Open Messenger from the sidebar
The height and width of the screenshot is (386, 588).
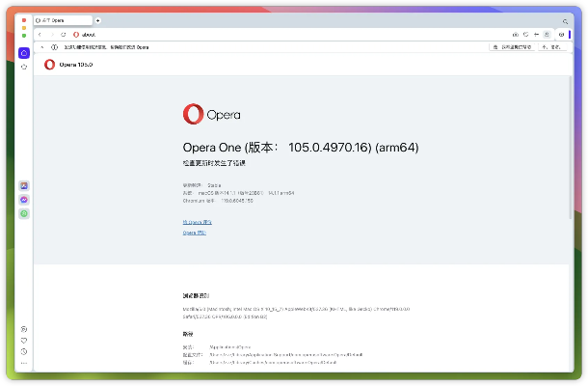point(24,200)
